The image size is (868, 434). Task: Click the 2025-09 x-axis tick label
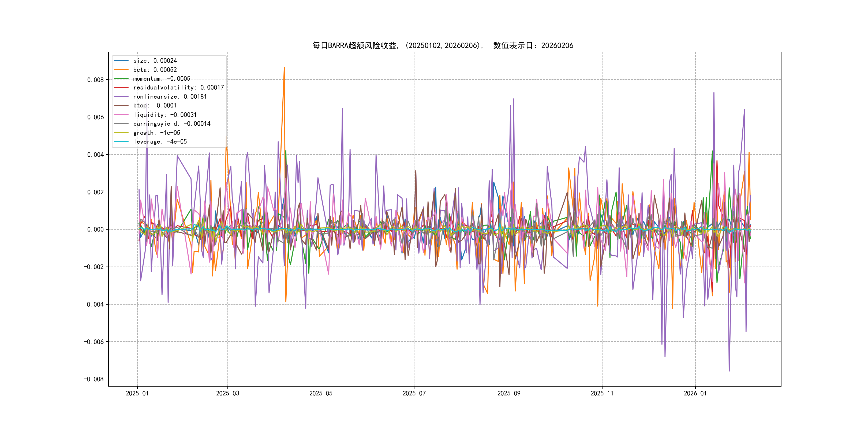pyautogui.click(x=509, y=393)
